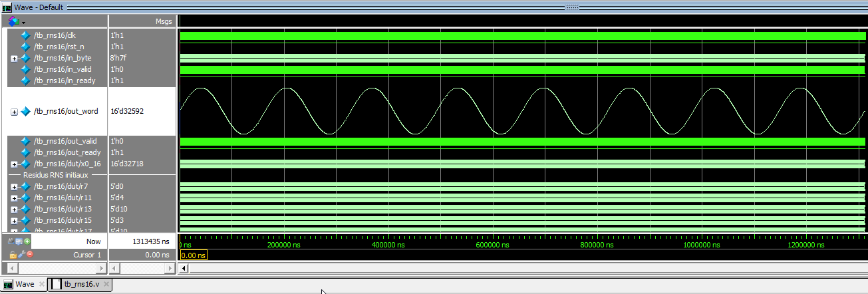The image size is (868, 294).
Task: Select the clk signal icon
Action: point(26,35)
